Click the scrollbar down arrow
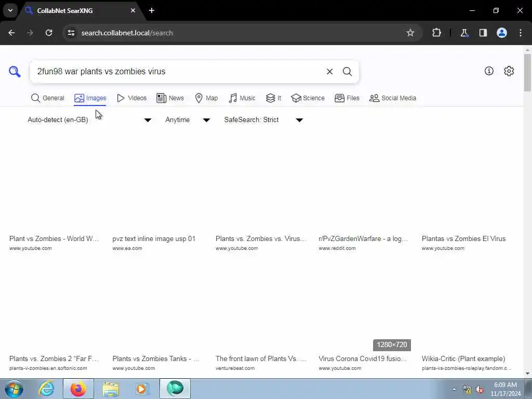 click(527, 374)
